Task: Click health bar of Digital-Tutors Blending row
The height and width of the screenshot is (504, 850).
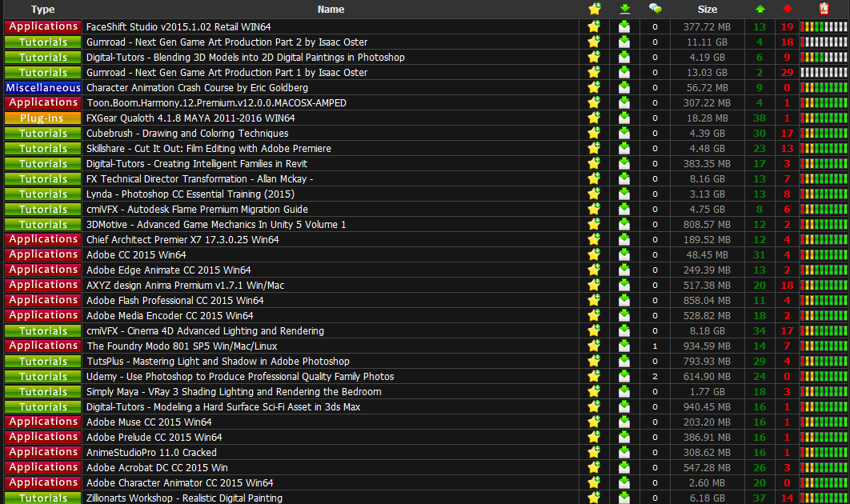Action: coord(824,57)
